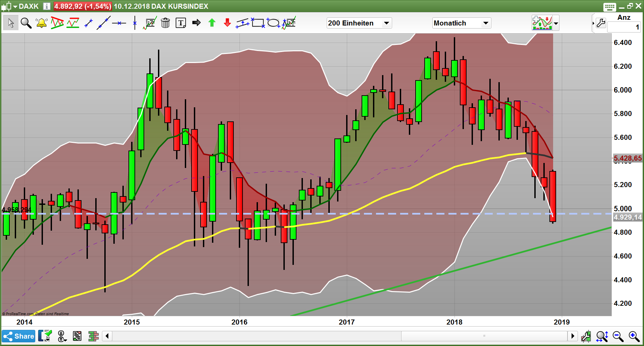Select the parallel channel drawing tool

[x=243, y=23]
